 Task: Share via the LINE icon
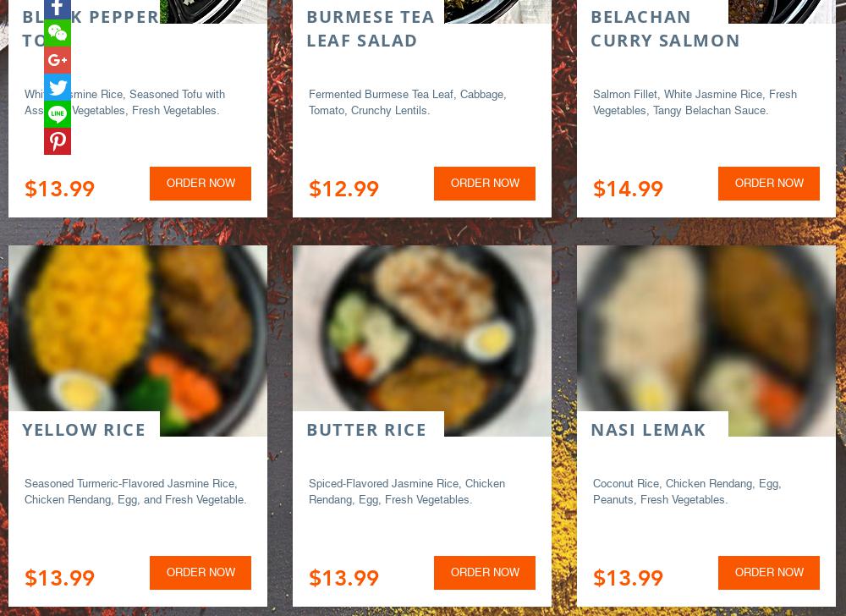pos(58,114)
